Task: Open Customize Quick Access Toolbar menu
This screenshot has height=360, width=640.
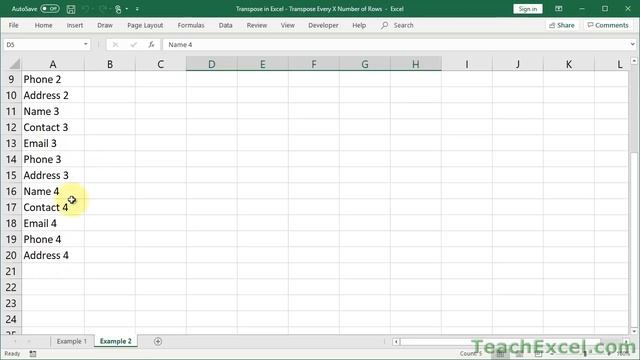Action: tap(137, 9)
